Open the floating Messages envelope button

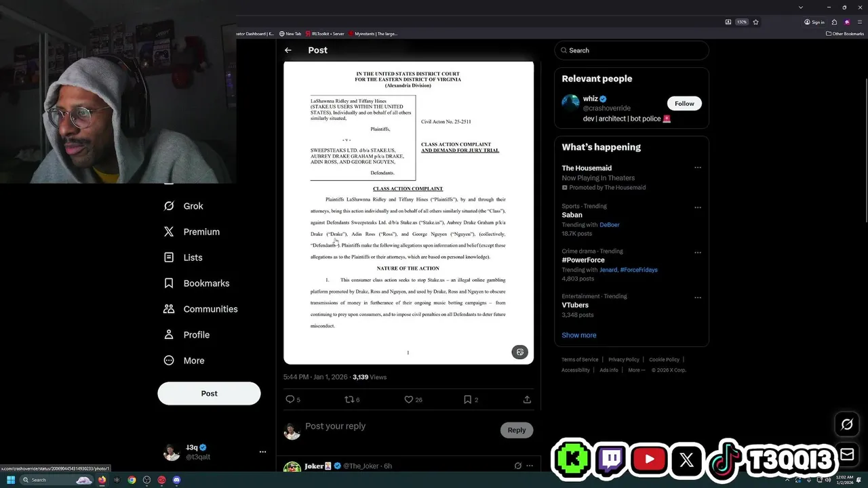point(847,453)
